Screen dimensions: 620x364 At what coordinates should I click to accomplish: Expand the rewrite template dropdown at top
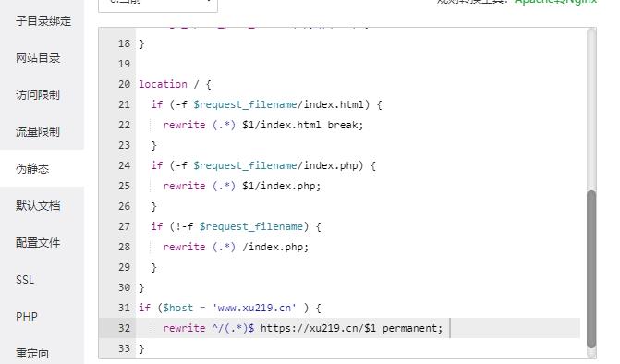click(x=158, y=3)
